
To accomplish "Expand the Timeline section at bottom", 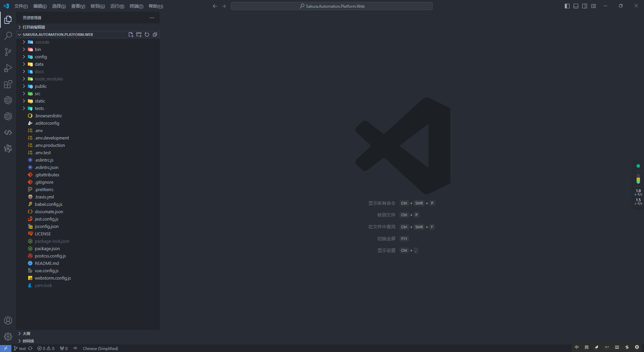I will click(x=88, y=341).
